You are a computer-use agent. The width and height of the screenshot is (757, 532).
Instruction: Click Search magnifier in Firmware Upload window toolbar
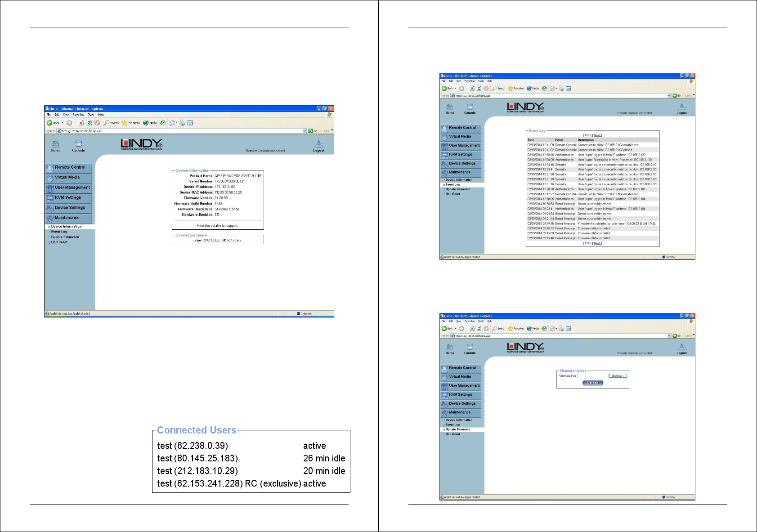(495, 329)
